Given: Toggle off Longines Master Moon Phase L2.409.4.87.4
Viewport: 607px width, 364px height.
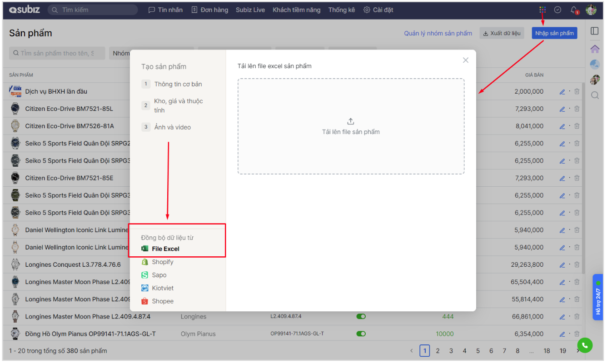Looking at the screenshot, I should [361, 317].
